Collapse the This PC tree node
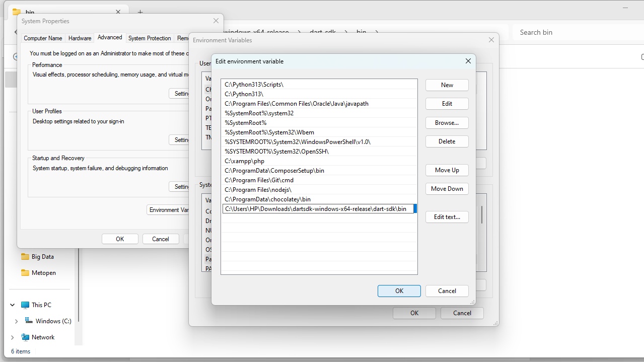The width and height of the screenshot is (644, 362). (13, 305)
